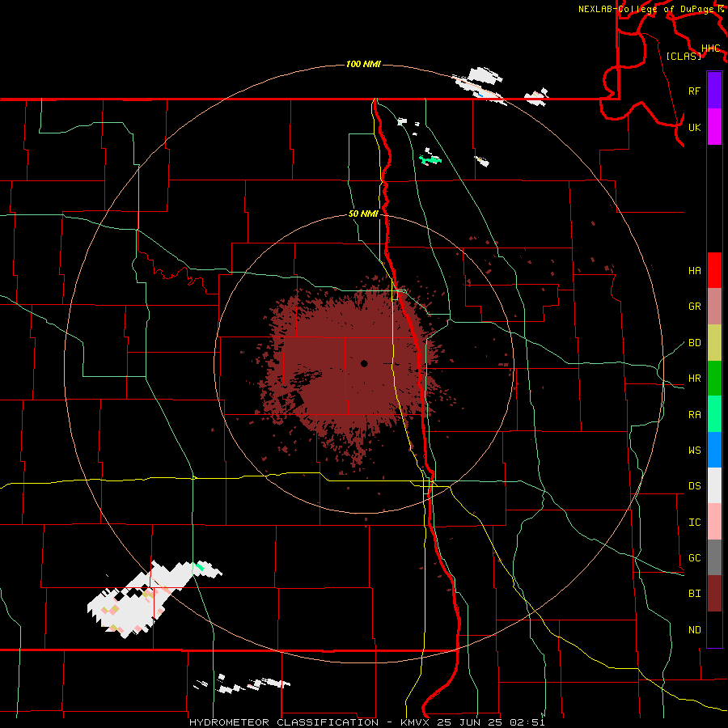Click the BD legend label
This screenshot has height=728, width=728.
tap(694, 343)
